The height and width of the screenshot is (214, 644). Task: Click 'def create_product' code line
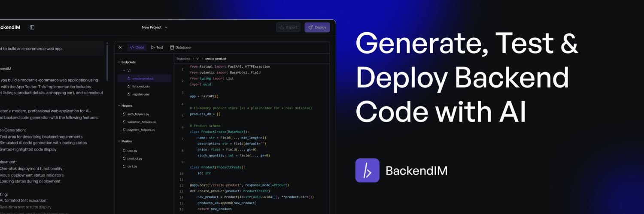pos(231,191)
